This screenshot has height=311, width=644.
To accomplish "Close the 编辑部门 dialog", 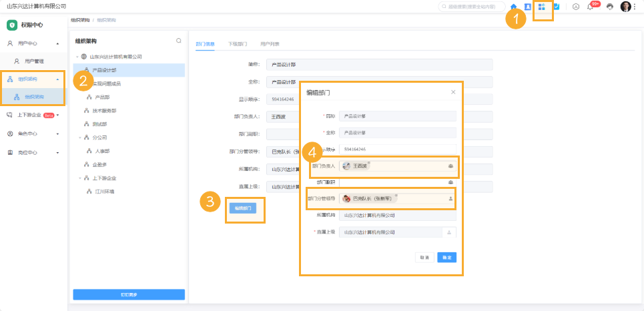I will (453, 92).
